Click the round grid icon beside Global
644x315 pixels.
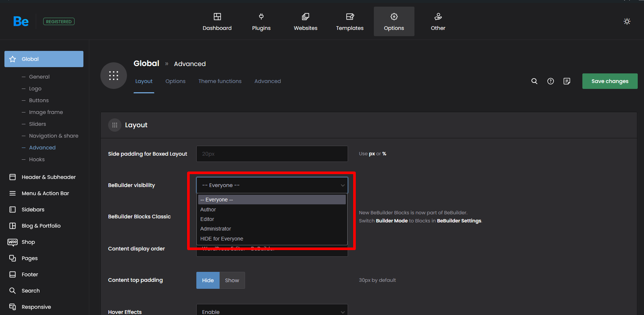pyautogui.click(x=114, y=76)
